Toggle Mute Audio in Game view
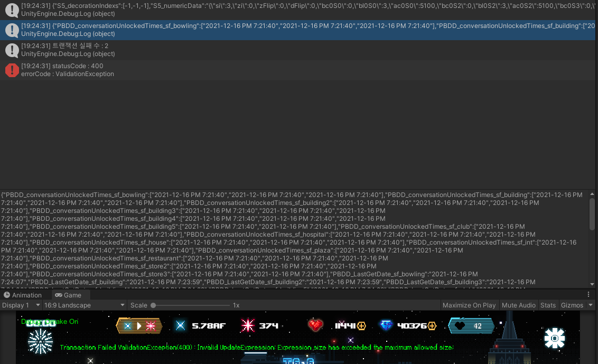 coord(518,305)
